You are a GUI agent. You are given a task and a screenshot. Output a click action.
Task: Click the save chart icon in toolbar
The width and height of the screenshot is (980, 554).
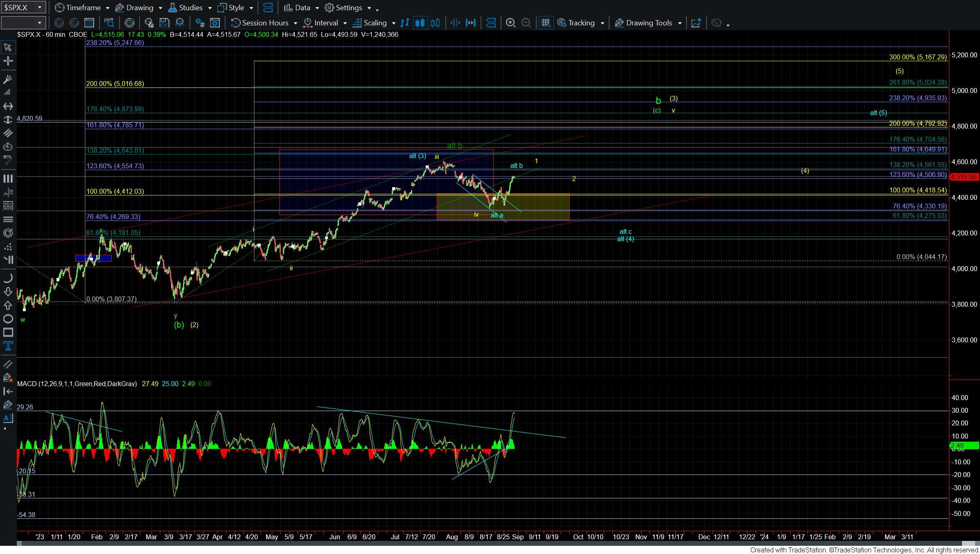[x=165, y=23]
